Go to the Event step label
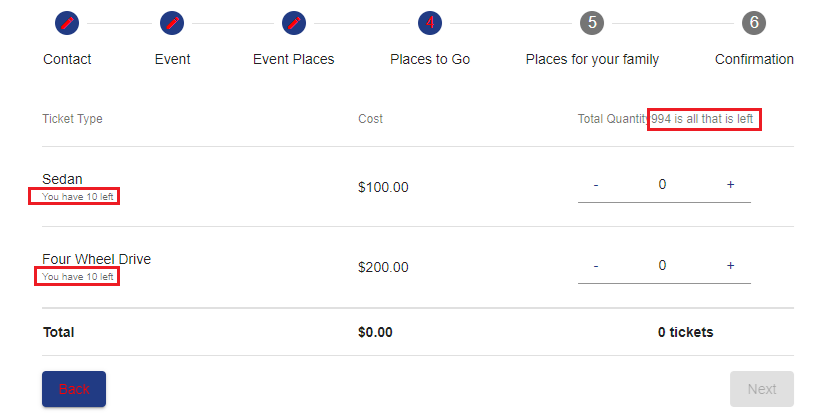Screen dimensions: 814x420 click(172, 59)
